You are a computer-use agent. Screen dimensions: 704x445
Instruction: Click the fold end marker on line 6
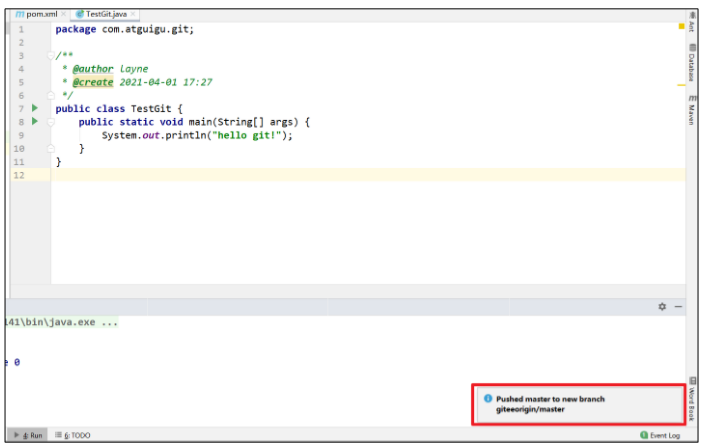pyautogui.click(x=51, y=95)
